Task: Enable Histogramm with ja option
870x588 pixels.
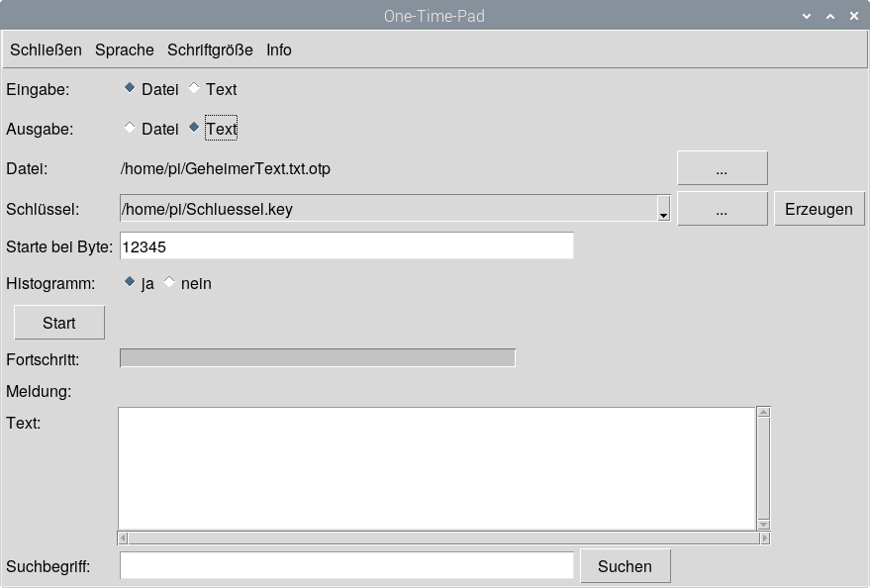Action: pyautogui.click(x=130, y=282)
